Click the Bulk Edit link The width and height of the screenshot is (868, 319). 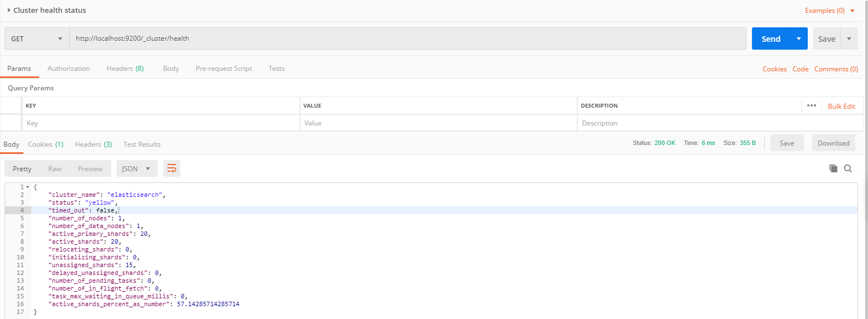tap(841, 106)
